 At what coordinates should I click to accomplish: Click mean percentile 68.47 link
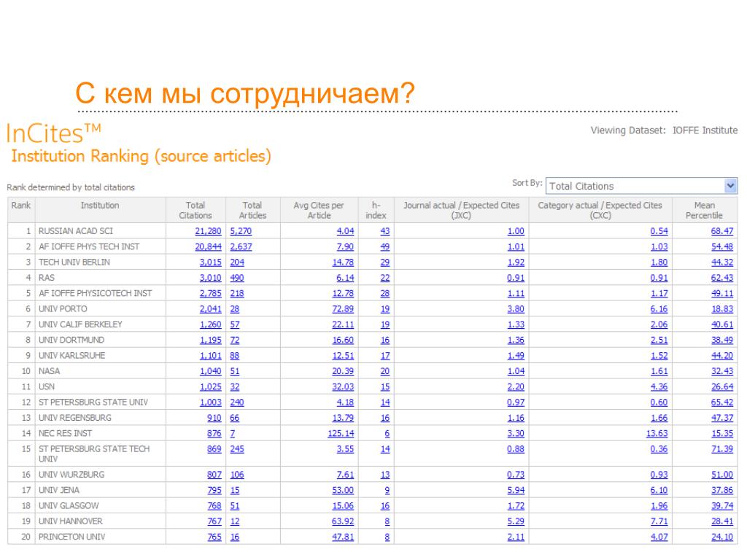(722, 231)
